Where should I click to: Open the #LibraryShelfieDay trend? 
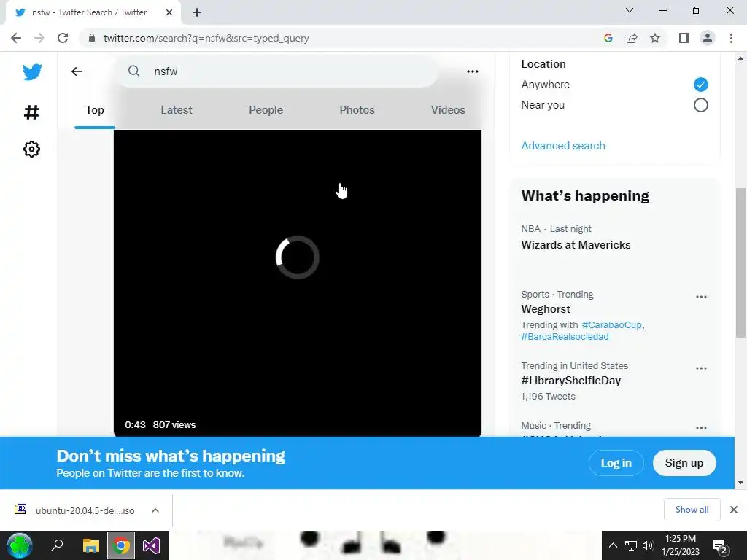coord(570,381)
